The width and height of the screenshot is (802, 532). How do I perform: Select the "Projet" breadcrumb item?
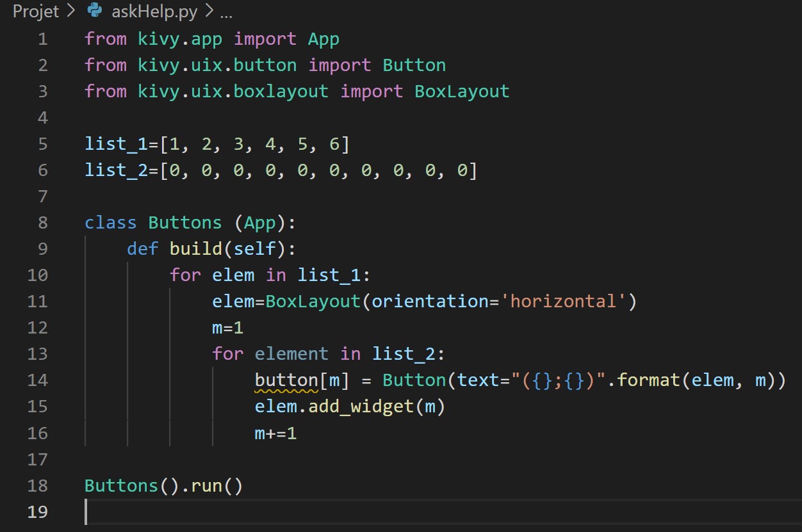click(35, 11)
